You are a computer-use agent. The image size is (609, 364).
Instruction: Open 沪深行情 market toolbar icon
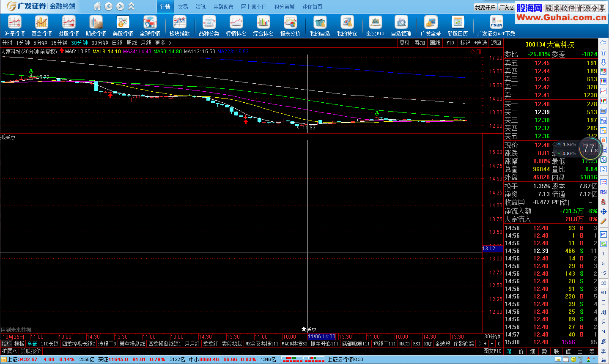coord(14,26)
